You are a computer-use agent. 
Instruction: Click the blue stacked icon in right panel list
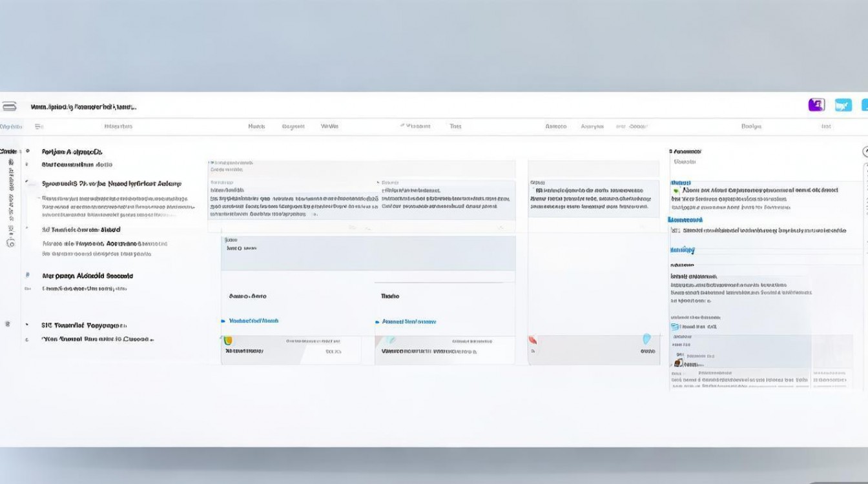coord(676,327)
